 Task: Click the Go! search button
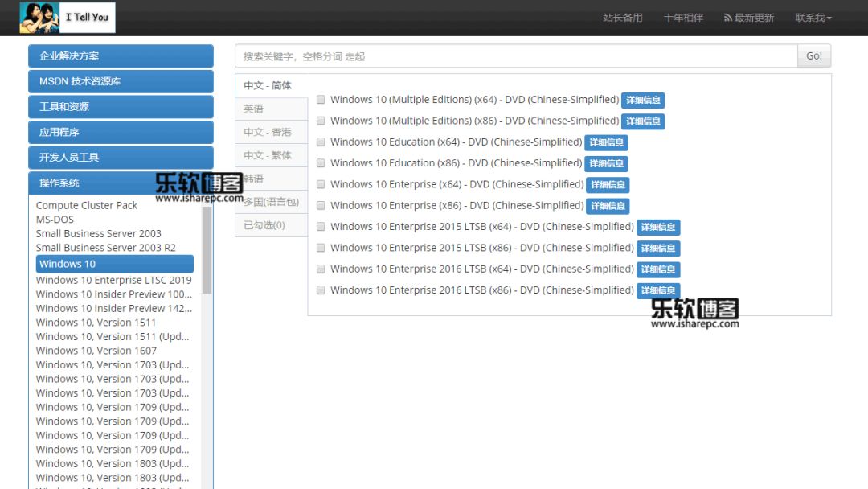click(x=813, y=56)
